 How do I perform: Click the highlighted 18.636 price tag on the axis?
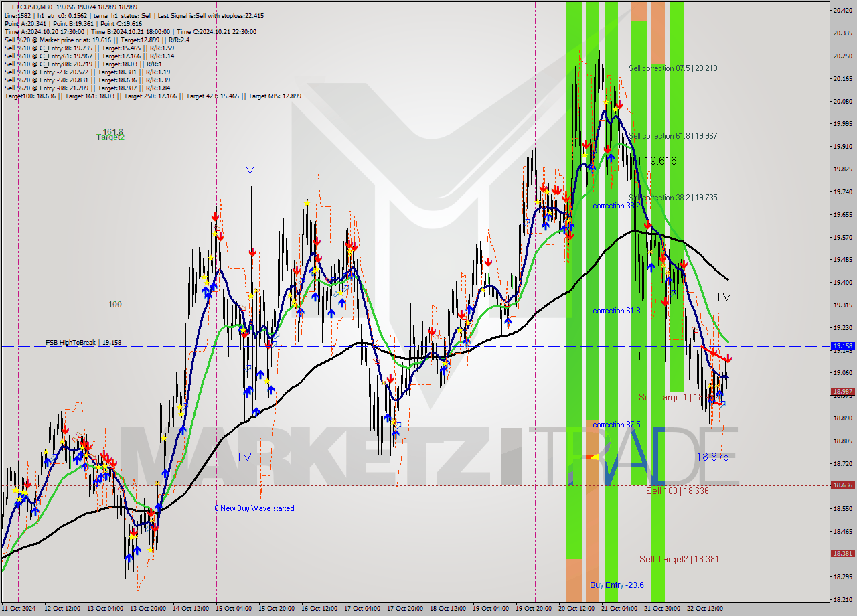[x=842, y=485]
